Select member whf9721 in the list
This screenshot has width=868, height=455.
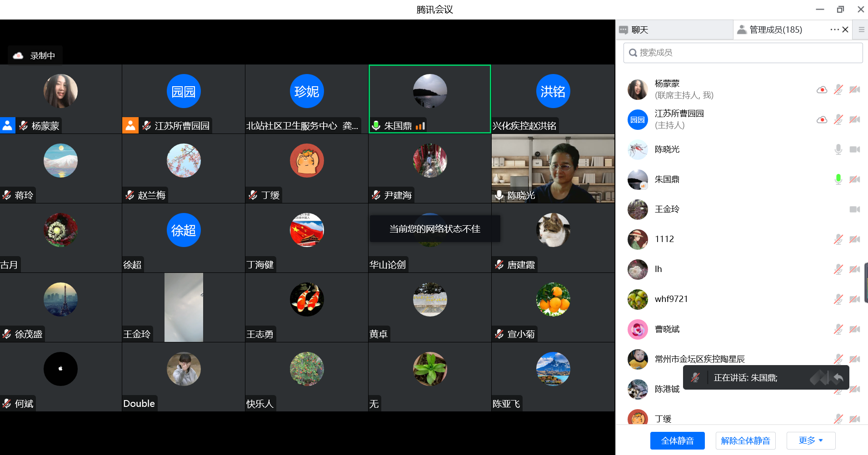[x=742, y=299]
